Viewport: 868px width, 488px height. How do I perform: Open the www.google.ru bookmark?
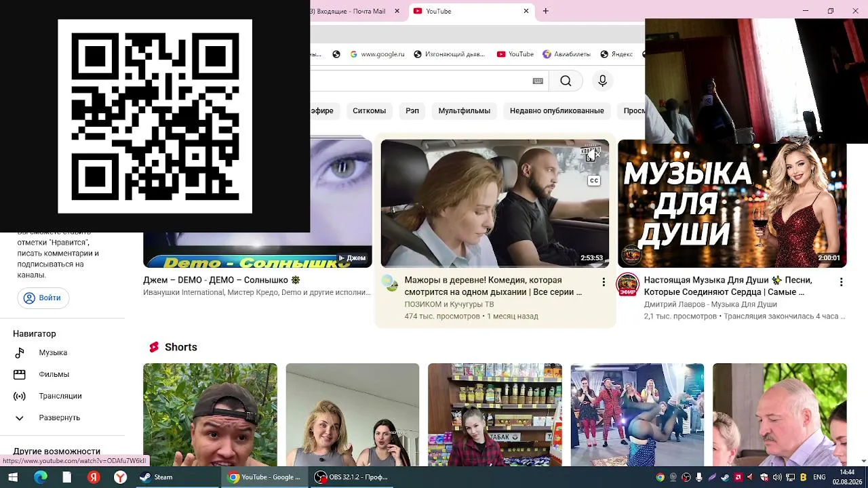tap(377, 54)
